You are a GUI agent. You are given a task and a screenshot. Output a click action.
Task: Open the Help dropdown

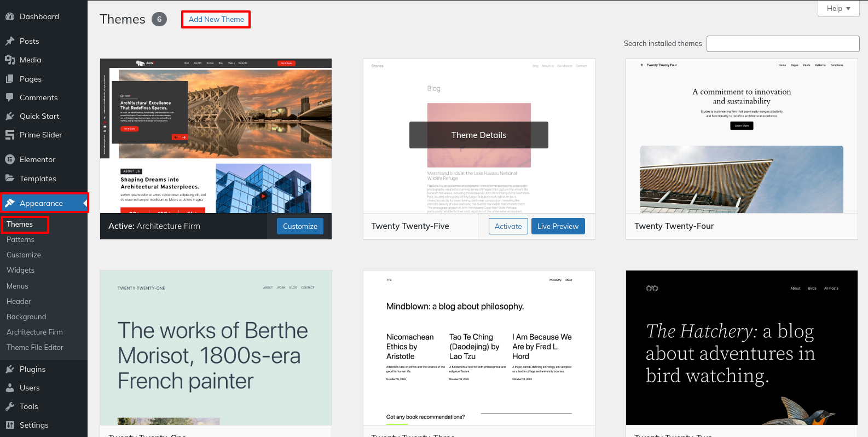click(x=838, y=8)
